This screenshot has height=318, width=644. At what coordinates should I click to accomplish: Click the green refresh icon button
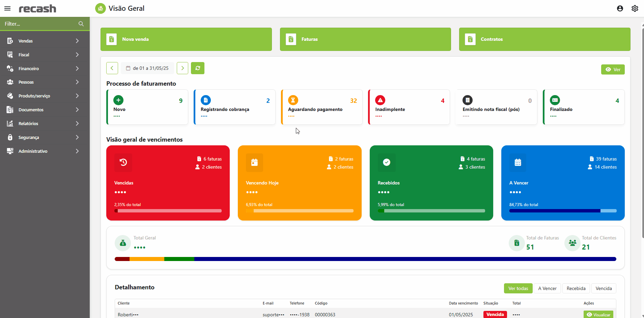click(198, 68)
